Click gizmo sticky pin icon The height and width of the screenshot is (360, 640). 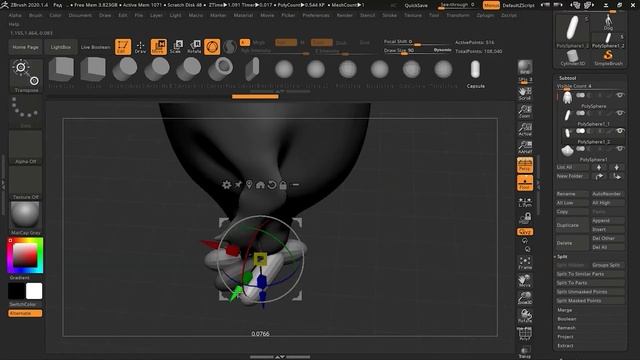click(x=238, y=185)
